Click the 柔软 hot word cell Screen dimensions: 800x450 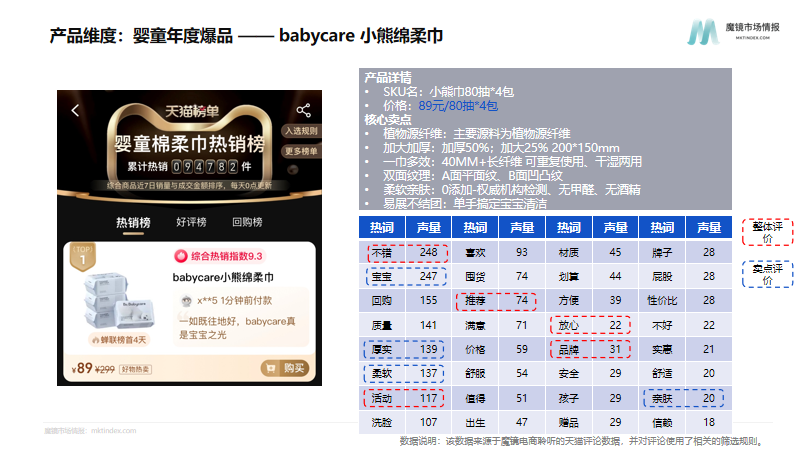pyautogui.click(x=382, y=373)
